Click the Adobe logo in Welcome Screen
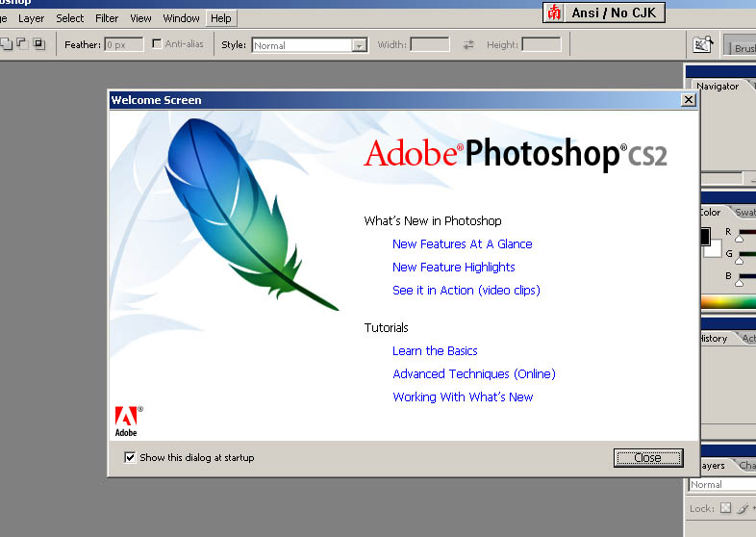756x537 pixels. 128,422
